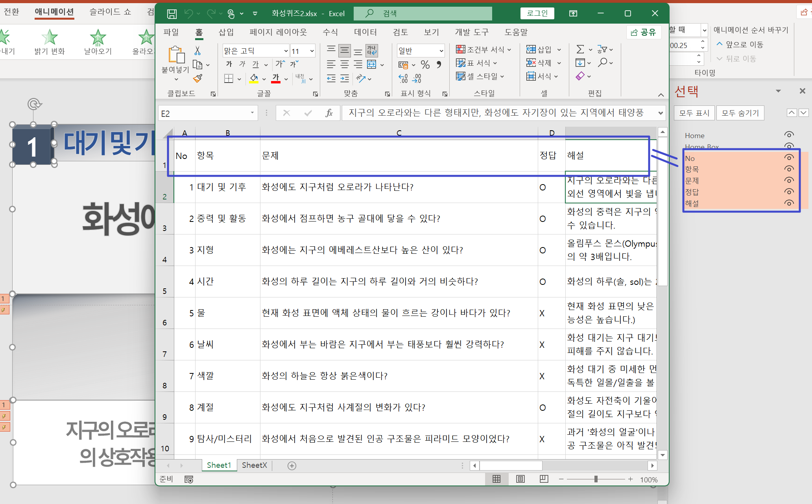
Task: Click the zoom slider handle in status bar
Action: [596, 479]
